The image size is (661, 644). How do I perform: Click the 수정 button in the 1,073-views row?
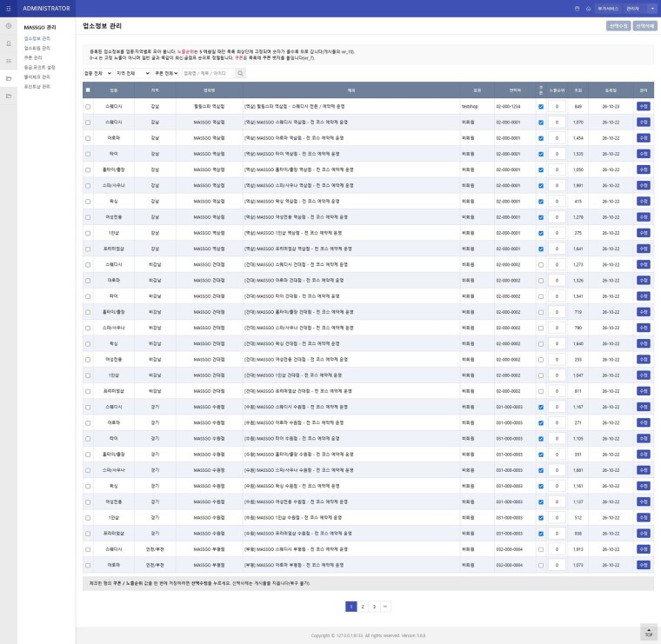pyautogui.click(x=644, y=565)
